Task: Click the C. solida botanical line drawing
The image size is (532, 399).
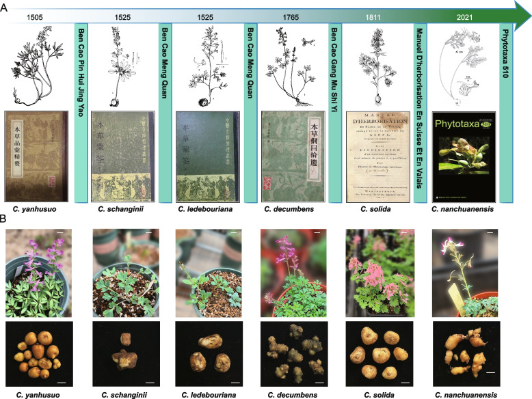Action: (378, 65)
